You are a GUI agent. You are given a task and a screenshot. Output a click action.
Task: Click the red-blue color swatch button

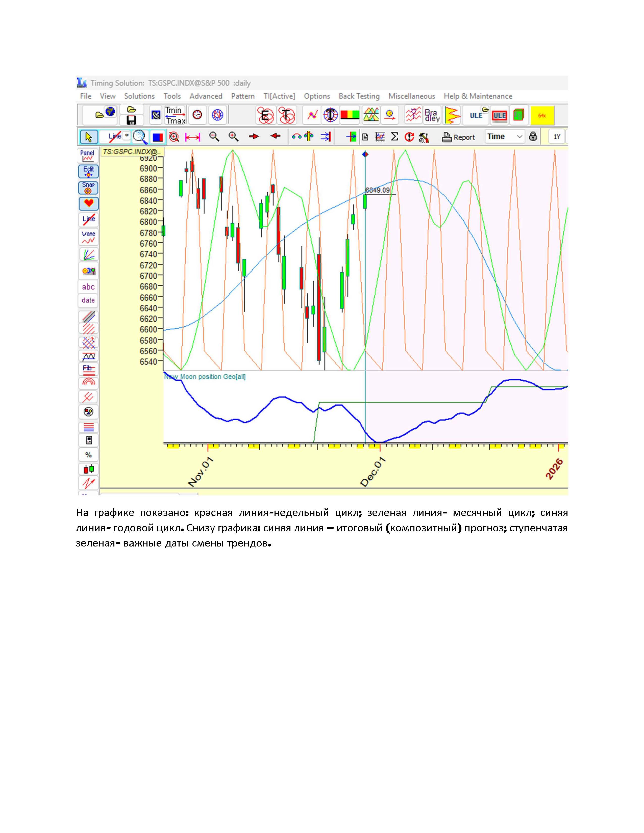pyautogui.click(x=158, y=137)
